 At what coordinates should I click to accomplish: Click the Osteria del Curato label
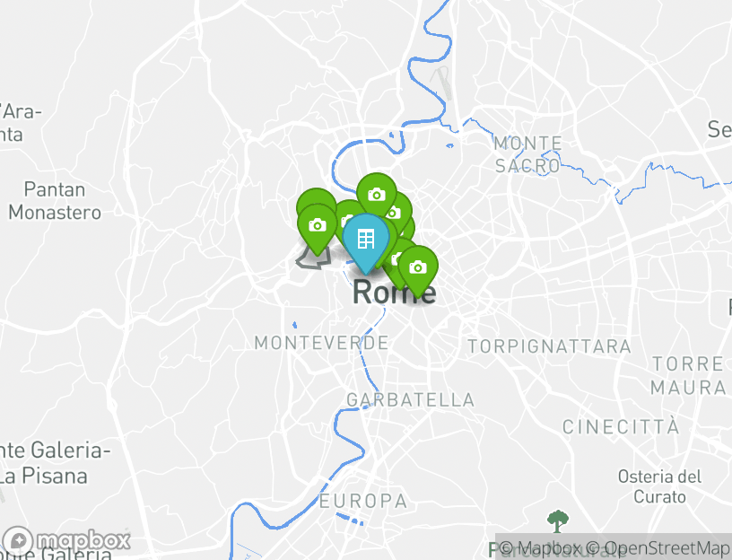click(659, 486)
